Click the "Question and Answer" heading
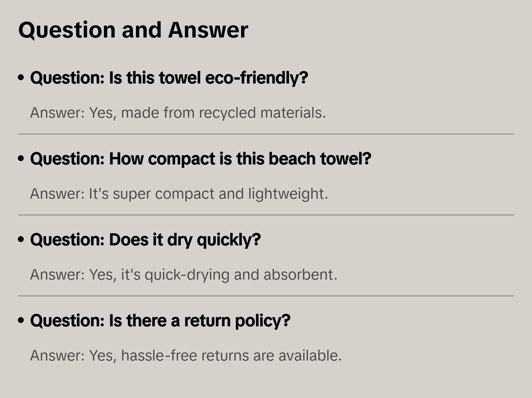Image resolution: width=532 pixels, height=398 pixels. coord(133,30)
